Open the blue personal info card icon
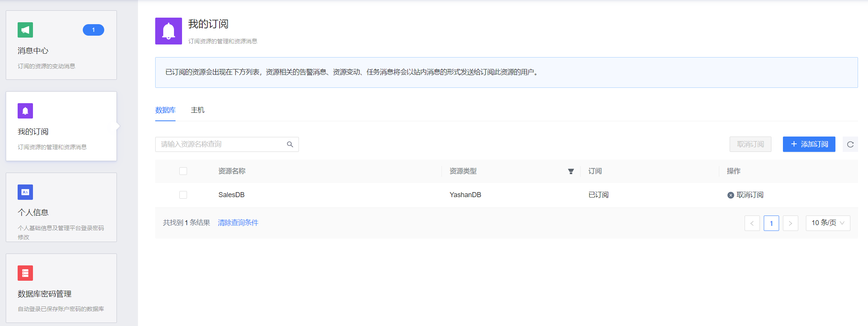This screenshot has height=326, width=868. click(x=25, y=192)
